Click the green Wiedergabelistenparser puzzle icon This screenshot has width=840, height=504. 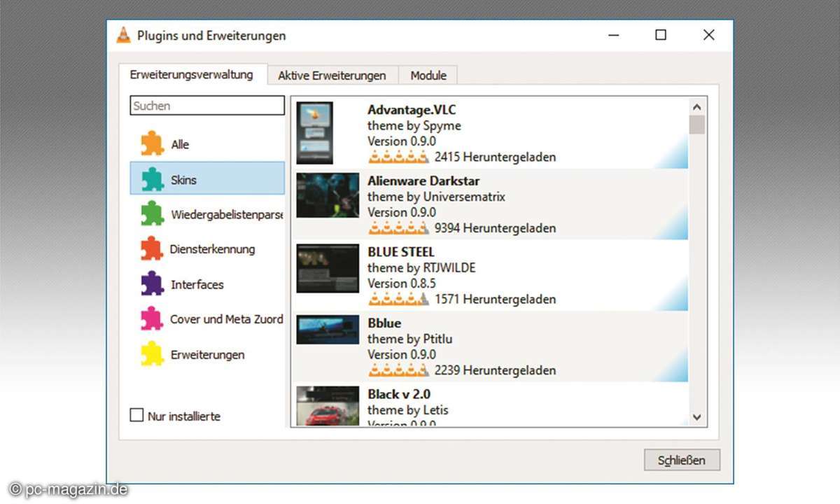pos(152,213)
